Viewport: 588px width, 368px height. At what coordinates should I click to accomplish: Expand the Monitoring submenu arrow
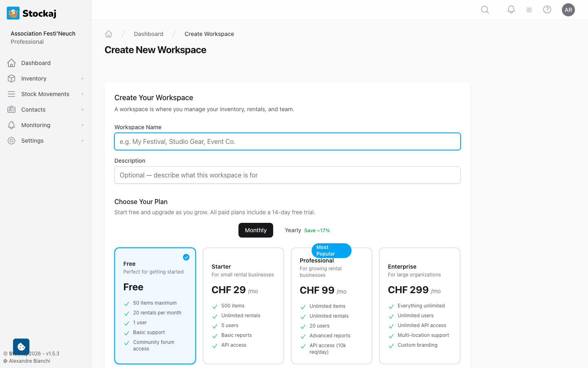tap(82, 125)
